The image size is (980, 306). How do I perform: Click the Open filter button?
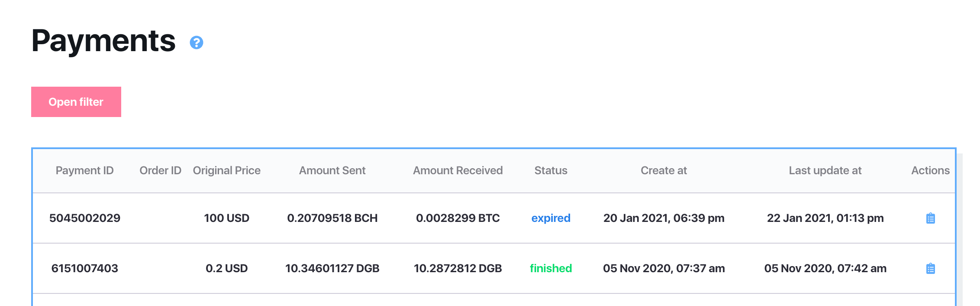click(x=76, y=101)
